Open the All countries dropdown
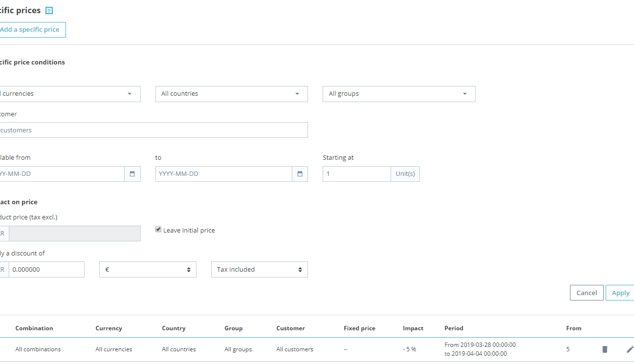634x364 pixels. [x=232, y=94]
